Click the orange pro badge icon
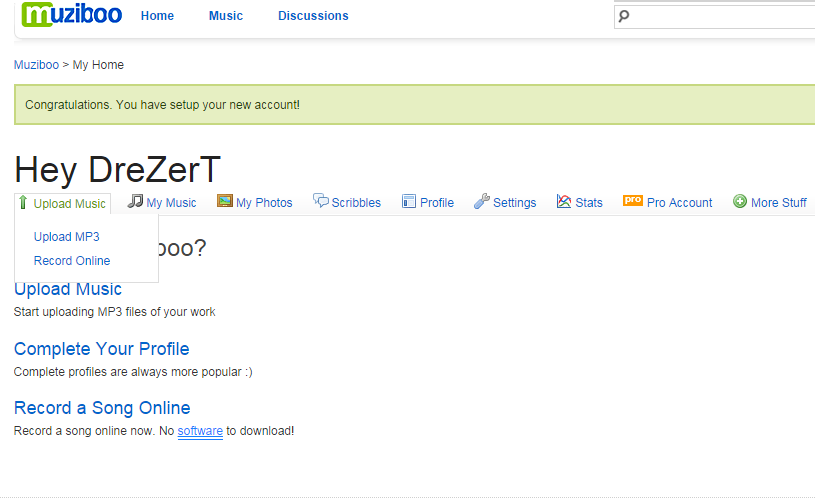This screenshot has height=498, width=815. pos(633,200)
